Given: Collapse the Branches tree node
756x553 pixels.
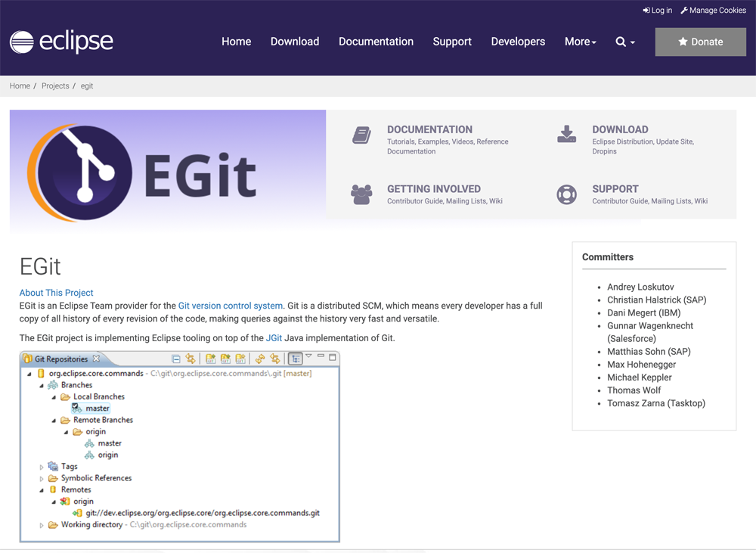Looking at the screenshot, I should pos(42,386).
